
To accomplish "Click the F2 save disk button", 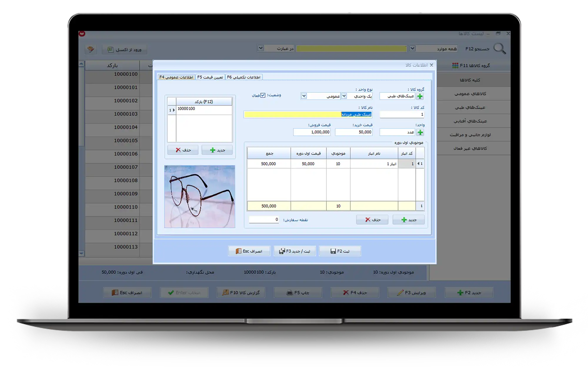I will point(340,251).
